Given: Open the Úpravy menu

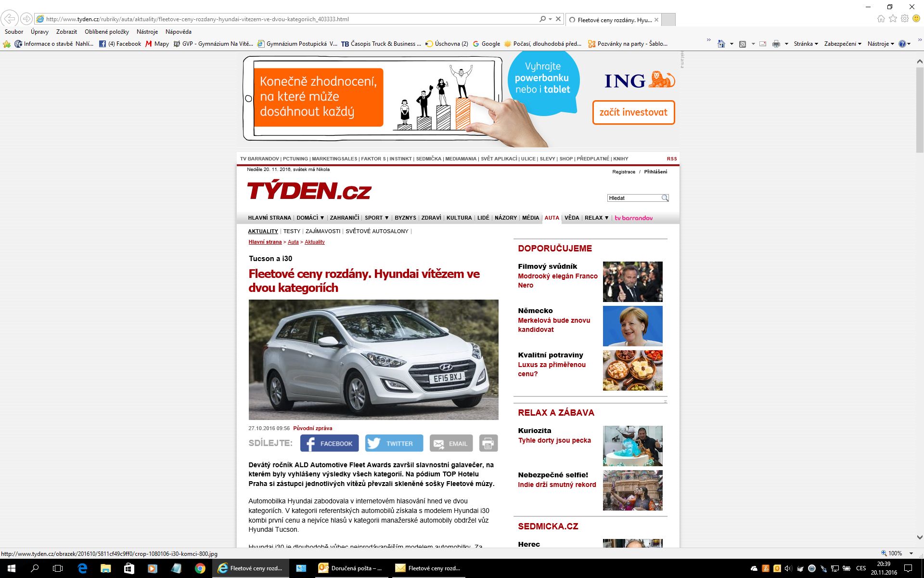Looking at the screenshot, I should coord(39,32).
